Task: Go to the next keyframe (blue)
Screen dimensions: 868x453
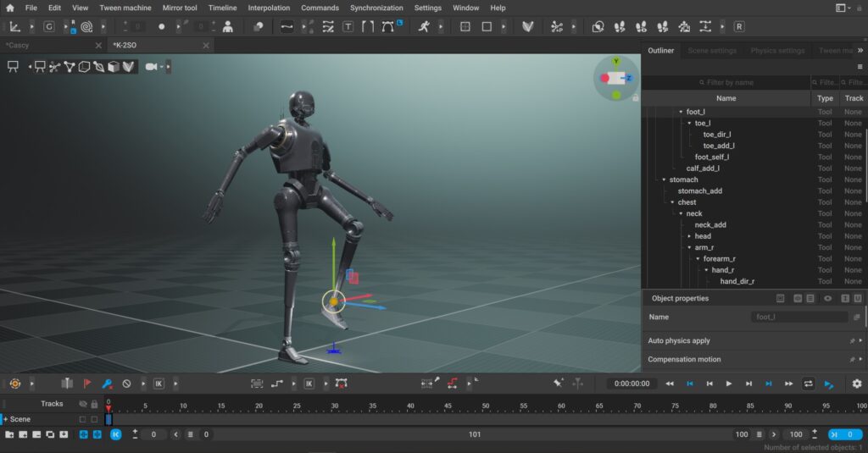Action: pyautogui.click(x=768, y=384)
